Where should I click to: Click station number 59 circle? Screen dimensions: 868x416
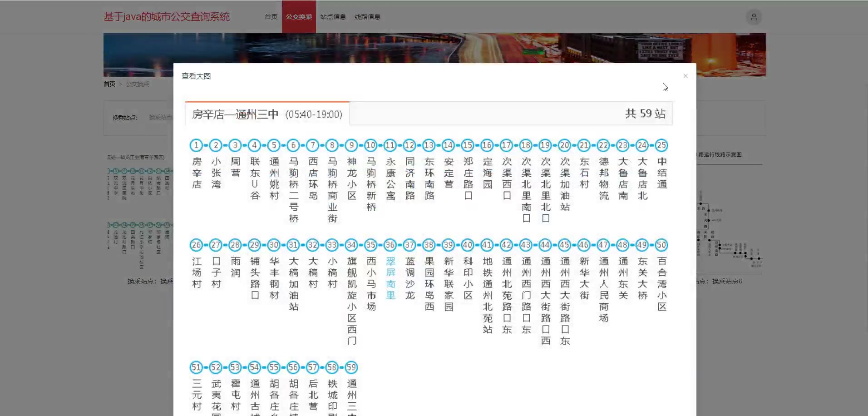coord(351,367)
